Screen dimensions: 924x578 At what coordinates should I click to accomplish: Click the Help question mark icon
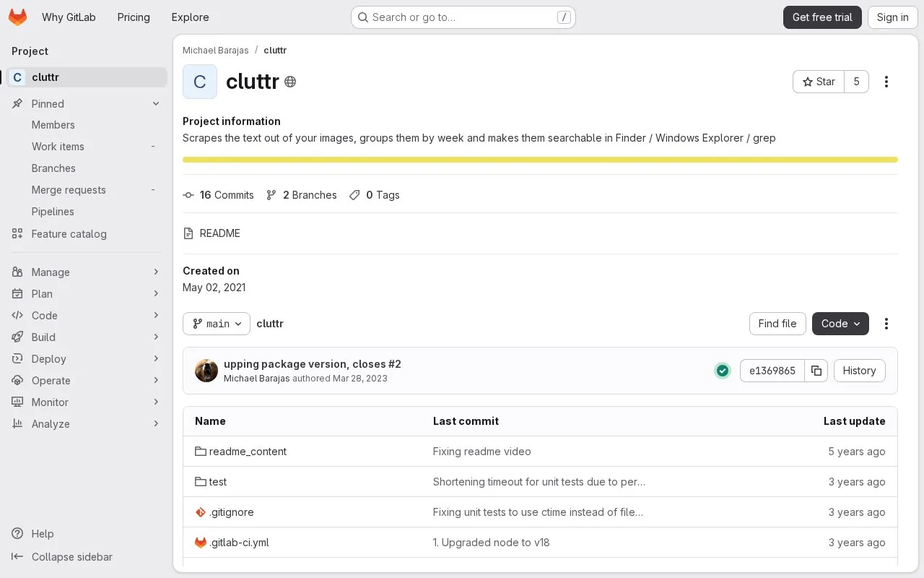pyautogui.click(x=17, y=534)
